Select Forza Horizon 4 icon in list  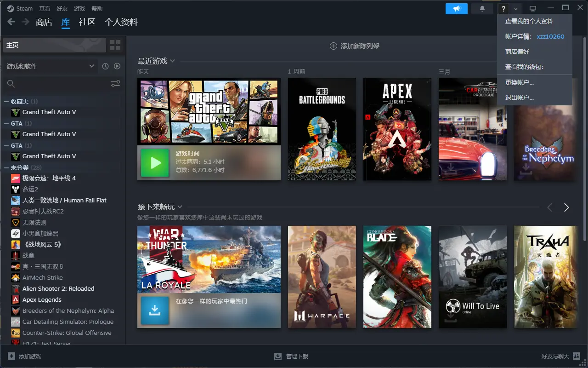[16, 178]
